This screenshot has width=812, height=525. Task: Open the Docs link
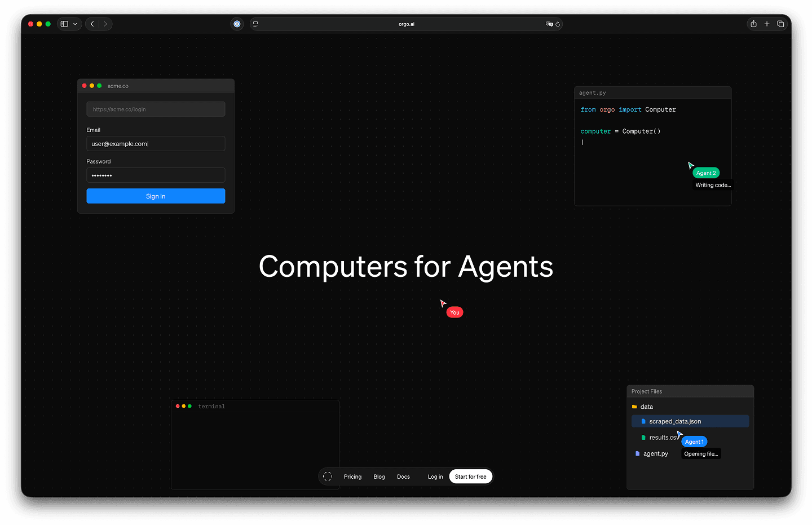[403, 477]
